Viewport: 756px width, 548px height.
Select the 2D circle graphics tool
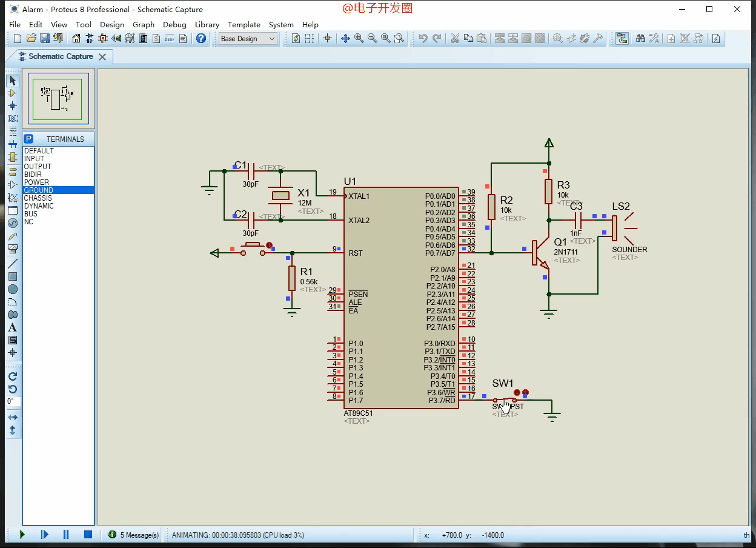tap(12, 289)
